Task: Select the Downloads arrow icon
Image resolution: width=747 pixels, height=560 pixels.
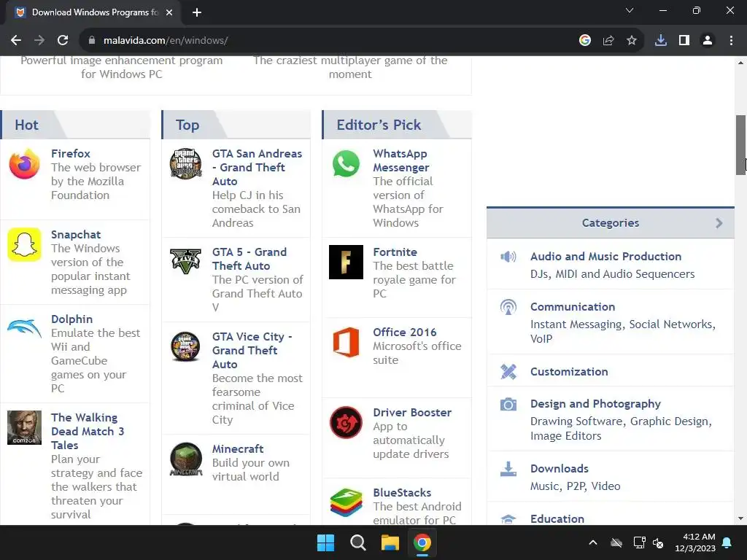Action: point(508,469)
